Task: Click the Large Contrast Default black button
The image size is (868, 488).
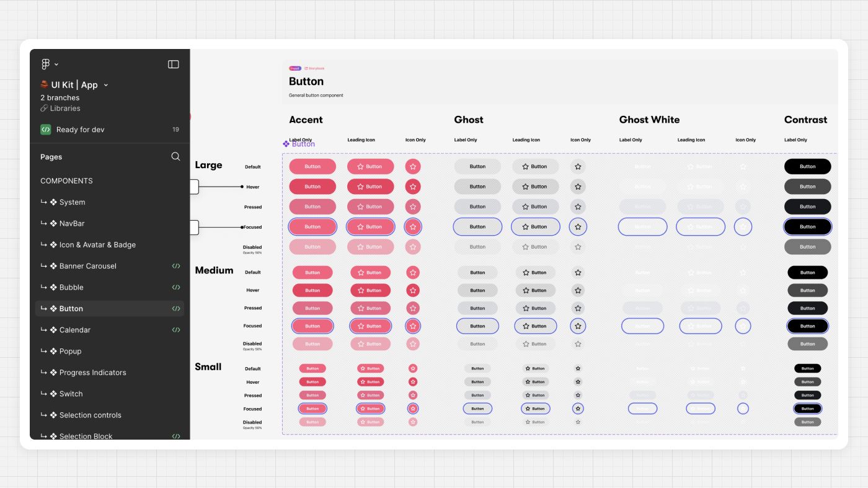Action: pos(807,166)
